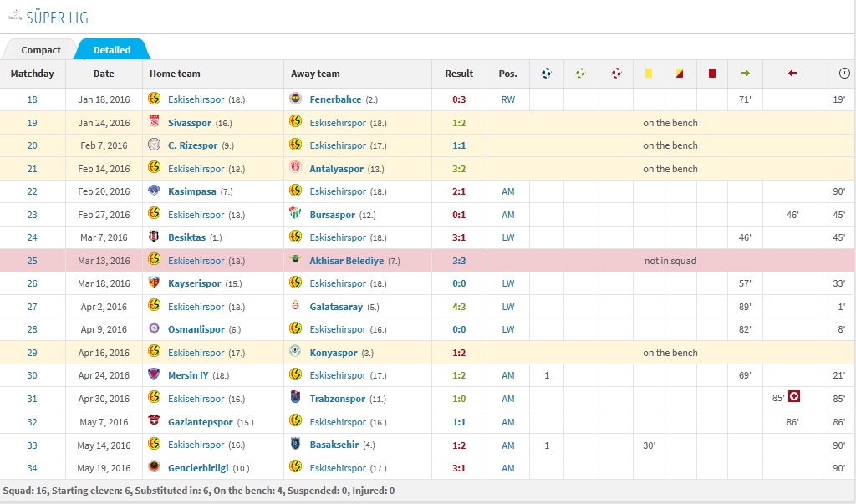Click the Fenerbahce club crest
Viewport: 856px width, 504px height.
(295, 99)
